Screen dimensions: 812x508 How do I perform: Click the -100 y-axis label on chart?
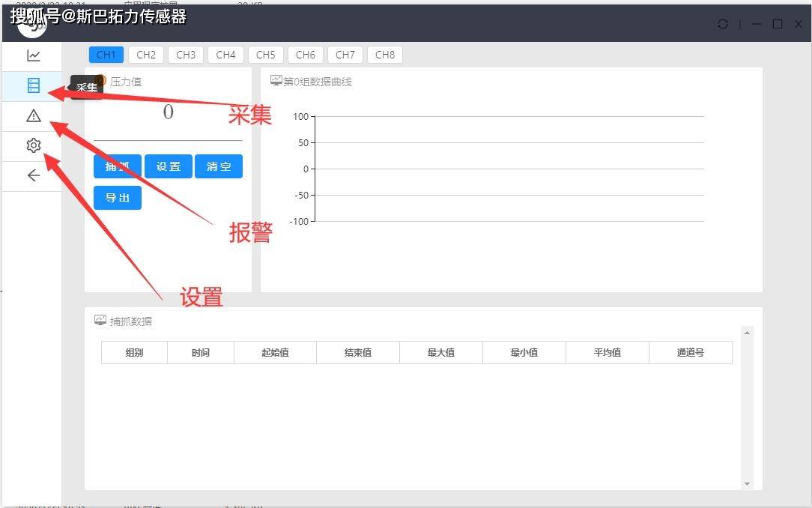click(x=300, y=222)
